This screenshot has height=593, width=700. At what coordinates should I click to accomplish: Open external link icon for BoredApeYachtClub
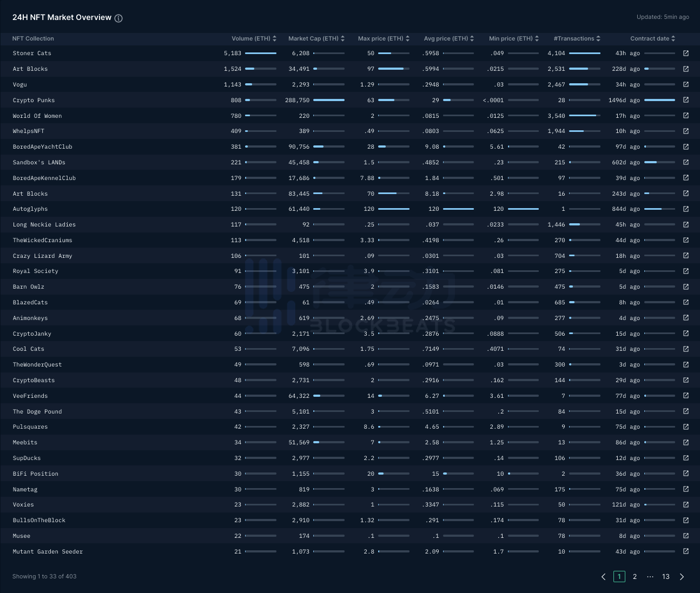click(x=686, y=147)
